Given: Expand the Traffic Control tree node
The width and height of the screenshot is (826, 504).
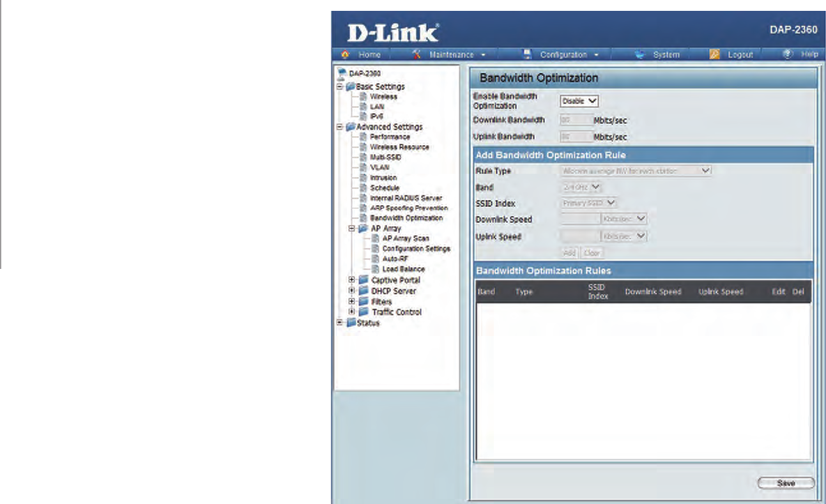Looking at the screenshot, I should point(352,312).
